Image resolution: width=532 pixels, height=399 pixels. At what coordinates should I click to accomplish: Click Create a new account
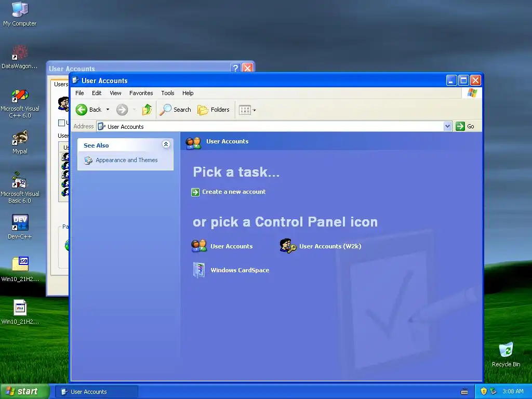tap(234, 192)
